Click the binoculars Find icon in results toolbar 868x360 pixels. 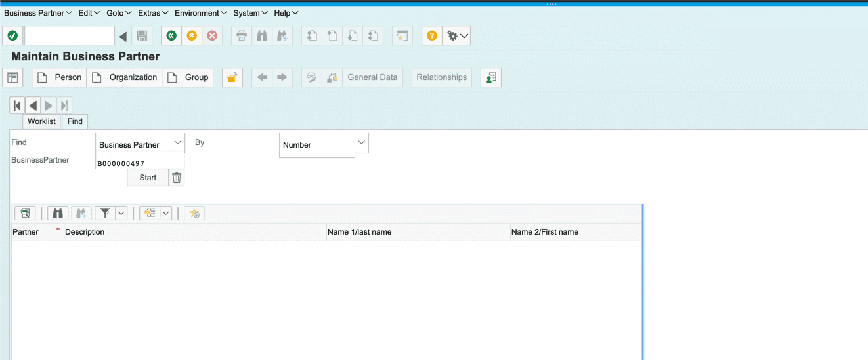pos(58,213)
